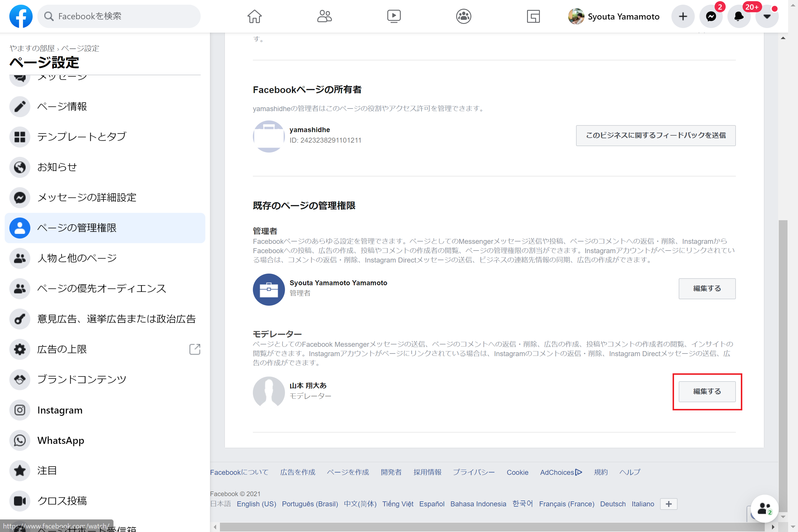The height and width of the screenshot is (532, 798).
Task: Open the create plus button in header
Action: pos(682,16)
